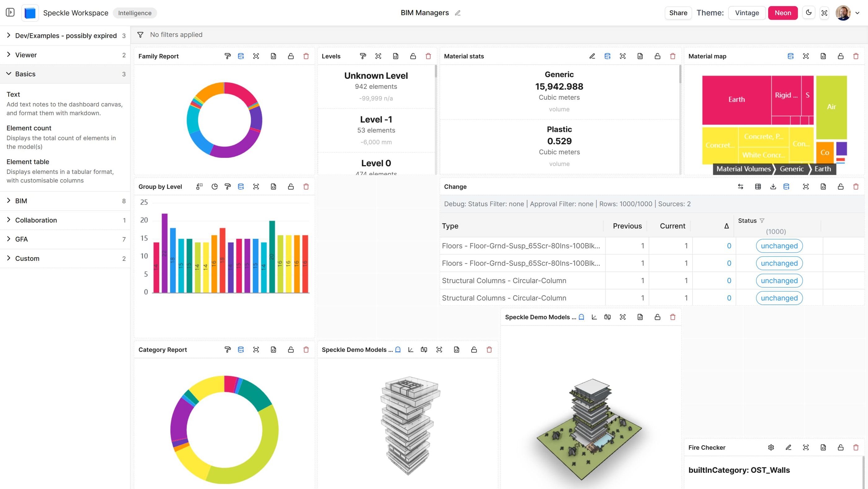This screenshot has height=489, width=868.
Task: Delete the Material map widget
Action: pyautogui.click(x=856, y=56)
